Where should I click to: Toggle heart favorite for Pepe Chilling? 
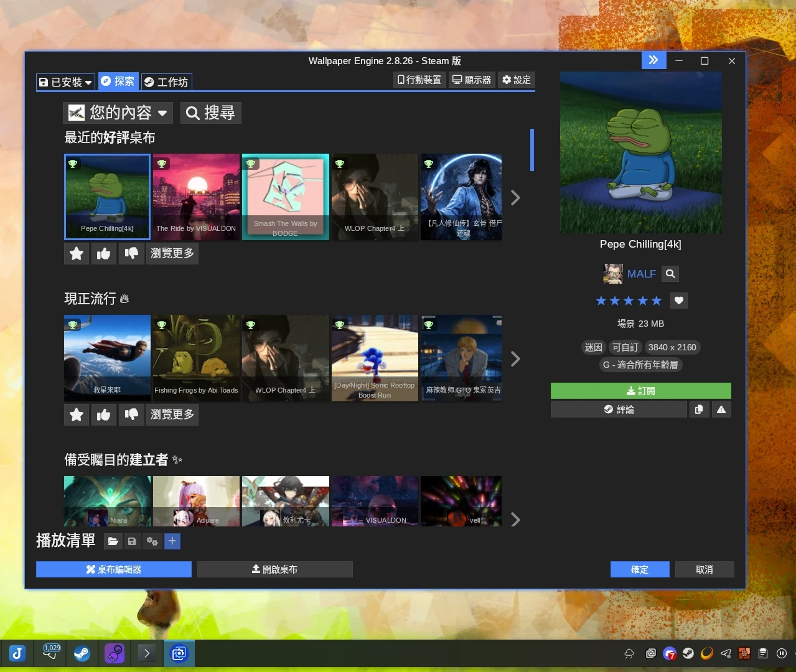pyautogui.click(x=679, y=301)
